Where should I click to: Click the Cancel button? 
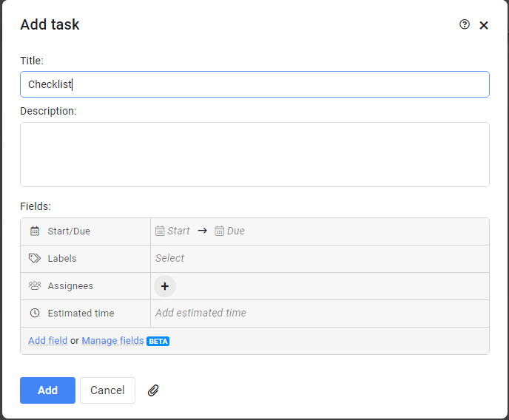point(107,390)
